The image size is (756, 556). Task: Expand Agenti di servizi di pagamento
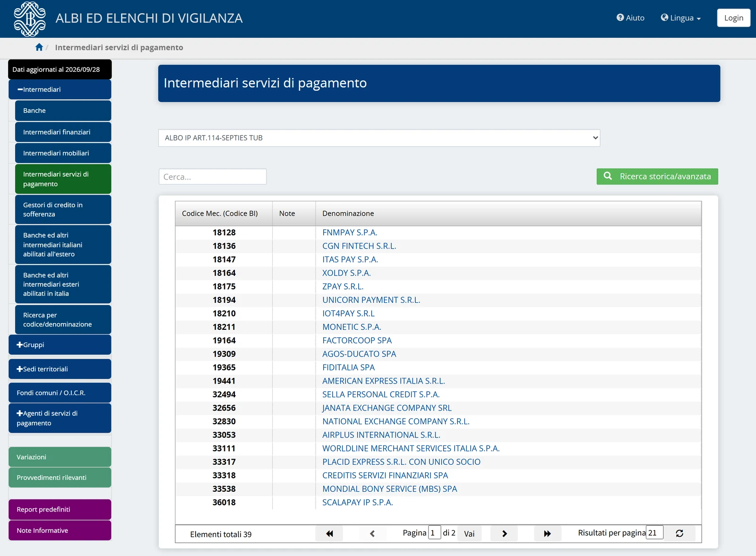point(60,418)
